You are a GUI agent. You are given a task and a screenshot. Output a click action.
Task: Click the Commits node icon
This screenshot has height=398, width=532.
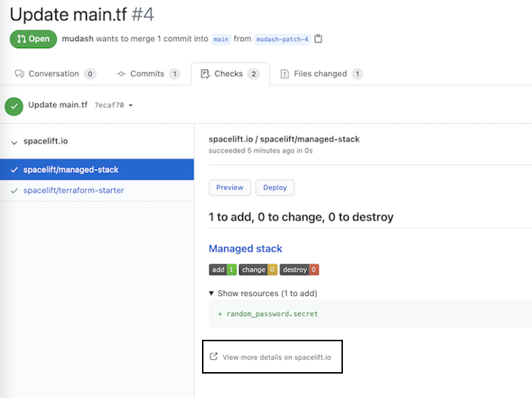point(121,73)
